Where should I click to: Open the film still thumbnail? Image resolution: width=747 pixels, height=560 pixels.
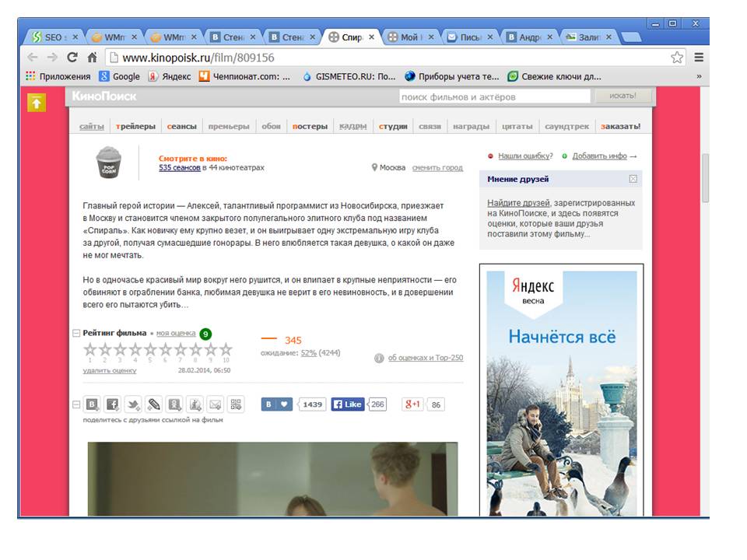(272, 479)
